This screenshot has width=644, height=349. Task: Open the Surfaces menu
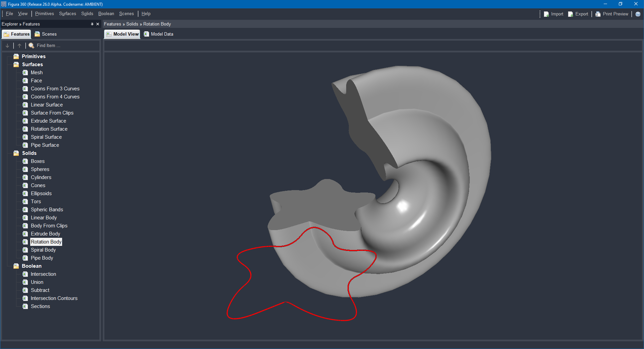67,14
